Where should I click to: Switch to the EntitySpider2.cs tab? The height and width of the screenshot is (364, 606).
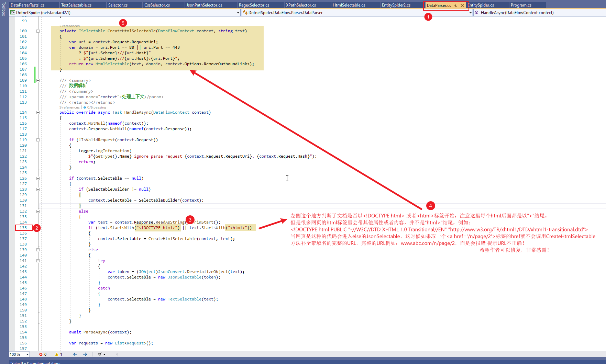coord(396,4)
